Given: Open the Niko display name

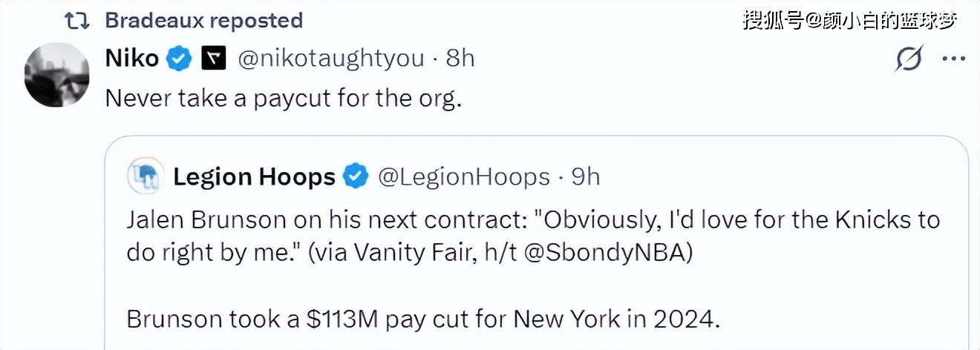Looking at the screenshot, I should 132,59.
